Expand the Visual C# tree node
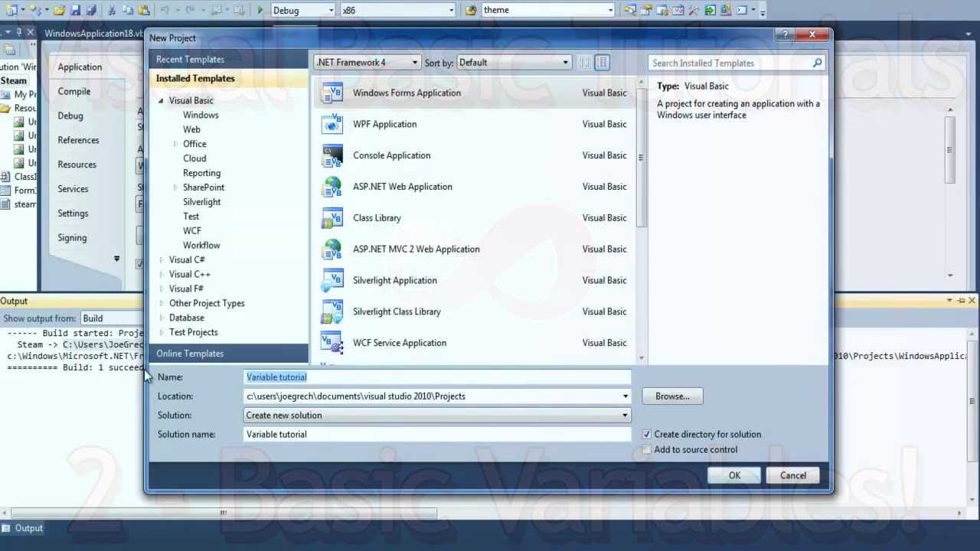 [161, 259]
